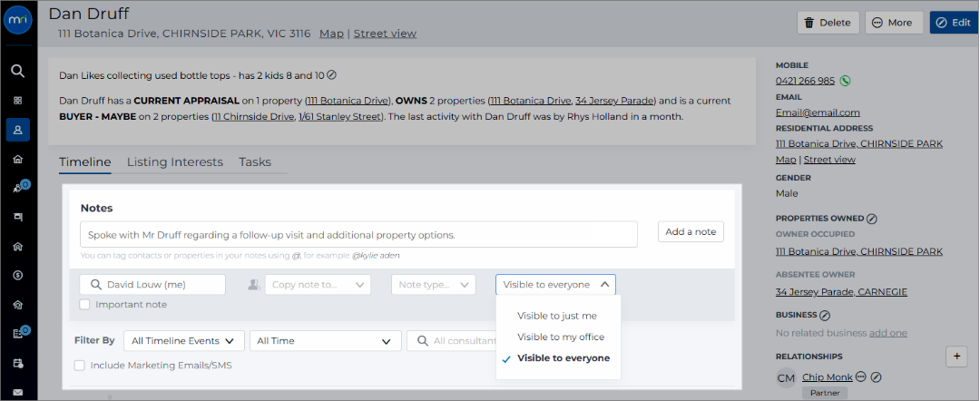980x401 pixels.
Task: Click the MRI logo icon
Action: [x=18, y=20]
